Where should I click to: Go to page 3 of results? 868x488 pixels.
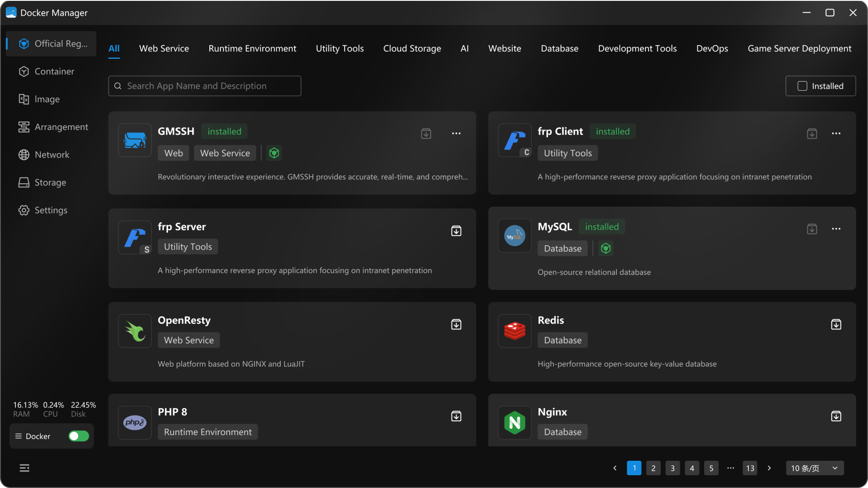coord(672,468)
